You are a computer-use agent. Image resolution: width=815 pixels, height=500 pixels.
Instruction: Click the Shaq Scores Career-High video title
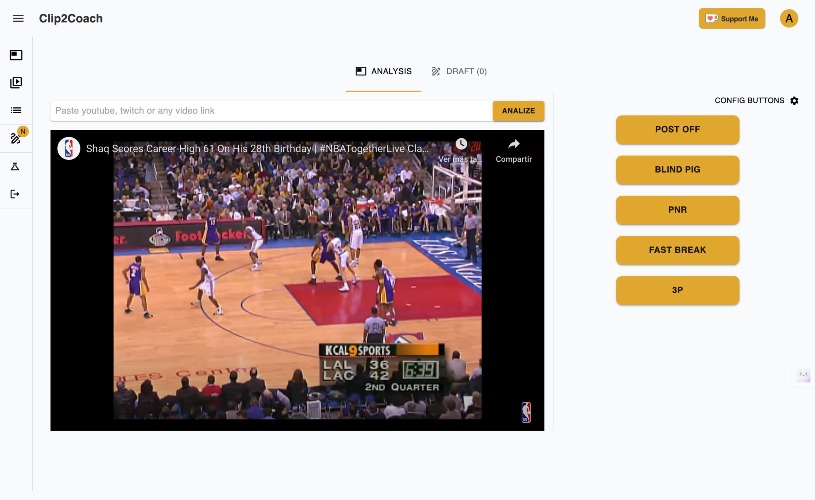(257, 149)
